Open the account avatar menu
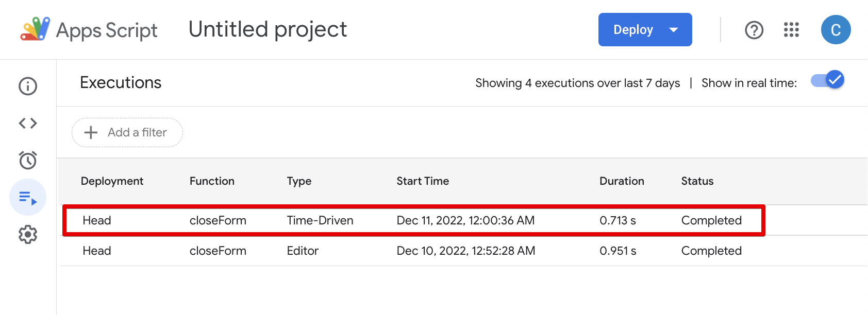The width and height of the screenshot is (868, 315). [x=836, y=29]
